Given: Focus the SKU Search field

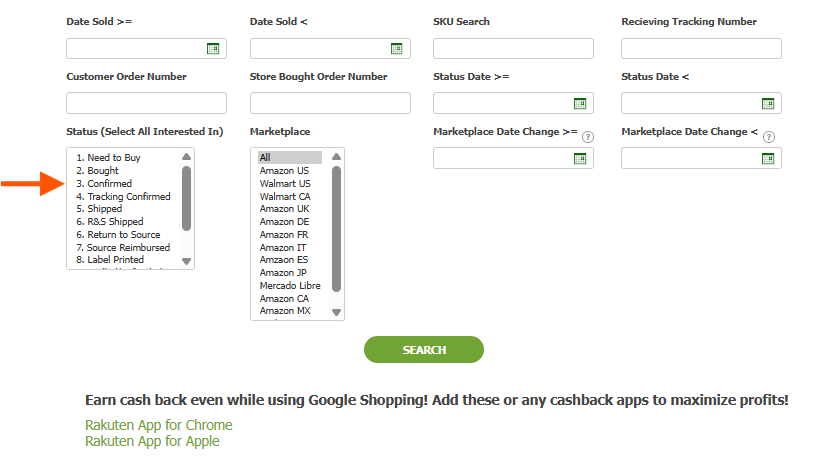Looking at the screenshot, I should [x=513, y=49].
